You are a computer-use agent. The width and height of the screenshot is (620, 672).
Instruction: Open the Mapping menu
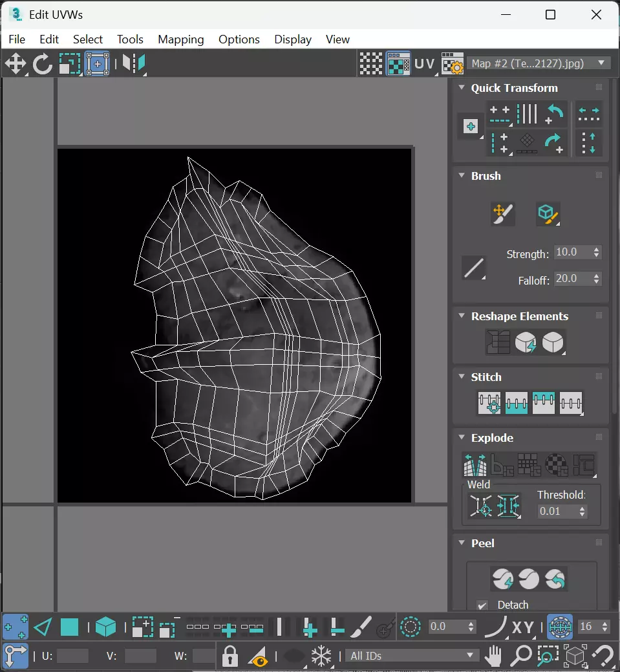[181, 39]
